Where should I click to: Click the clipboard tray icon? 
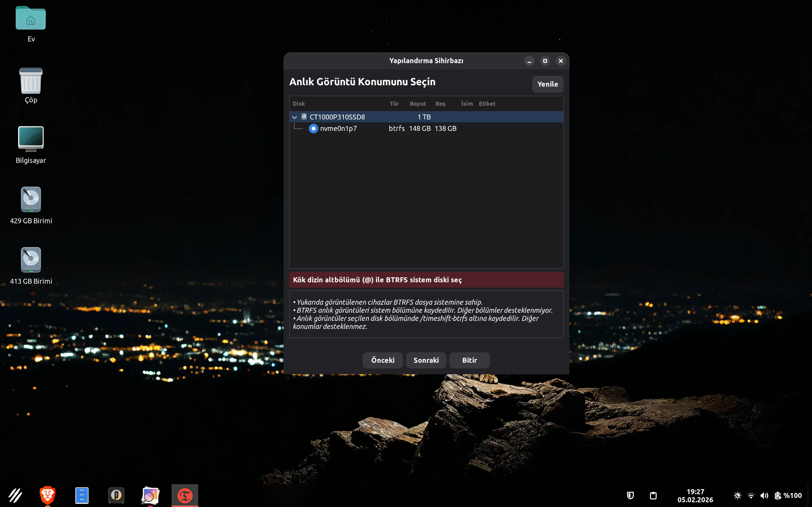pyautogui.click(x=653, y=495)
